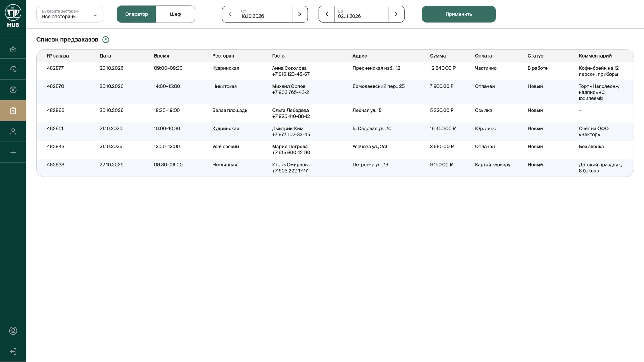The image size is (644, 362).
Task: Step the 'От' date back one day
Action: tap(230, 14)
